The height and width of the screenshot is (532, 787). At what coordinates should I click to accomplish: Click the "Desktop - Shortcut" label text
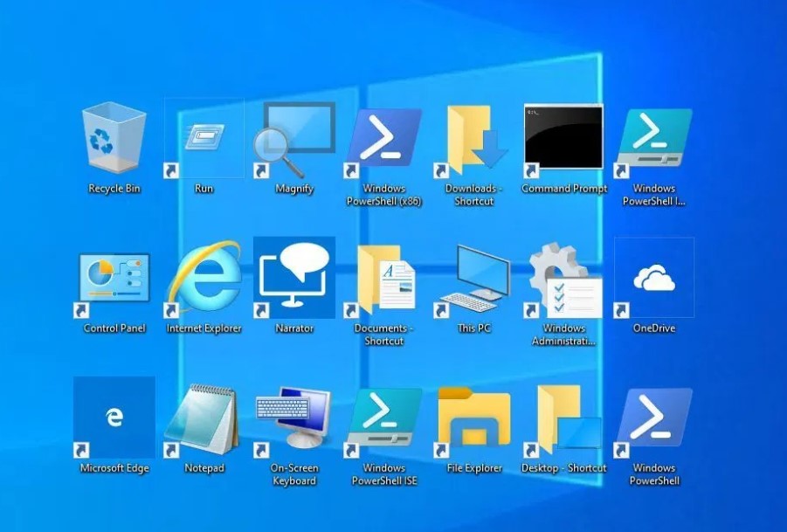(564, 468)
